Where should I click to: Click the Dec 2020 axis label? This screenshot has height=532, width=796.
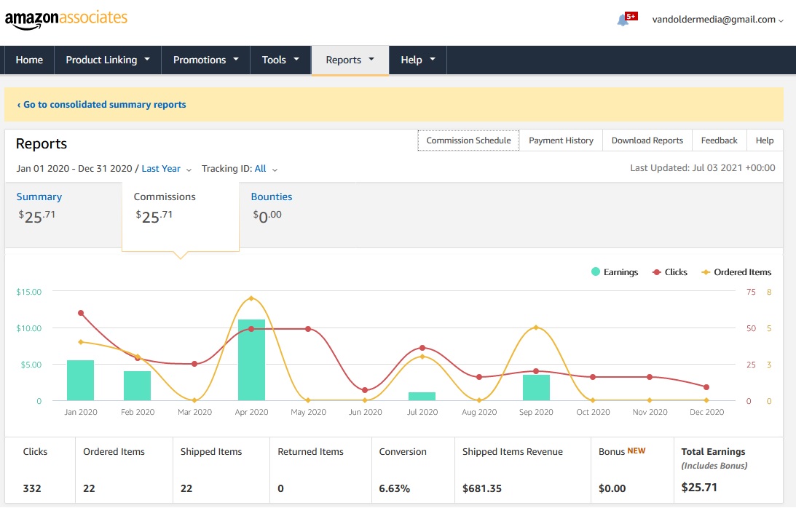coord(706,412)
